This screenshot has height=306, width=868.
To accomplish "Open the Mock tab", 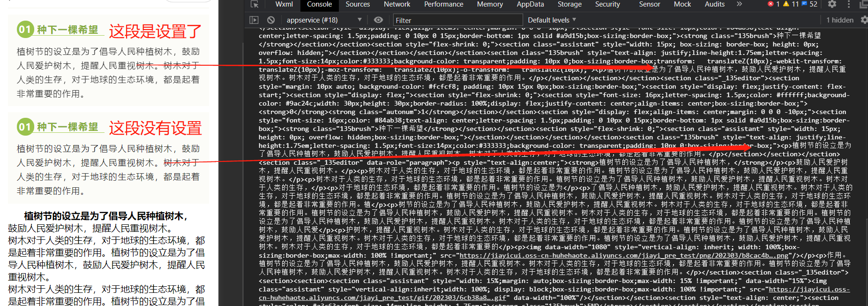I will (x=682, y=4).
